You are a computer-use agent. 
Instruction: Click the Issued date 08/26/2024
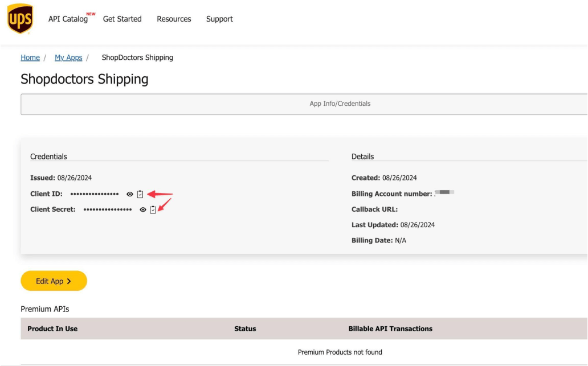click(x=74, y=178)
